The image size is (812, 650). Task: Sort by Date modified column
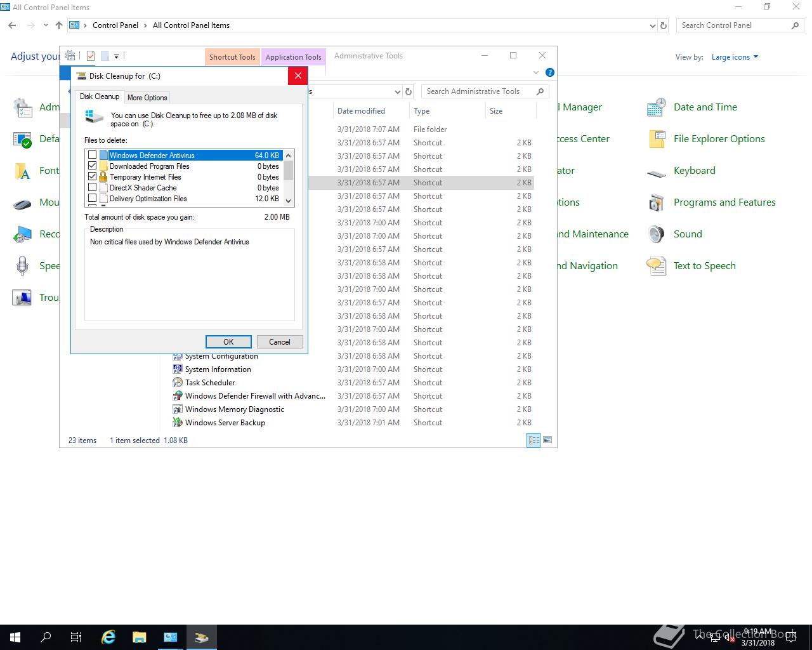[371, 111]
